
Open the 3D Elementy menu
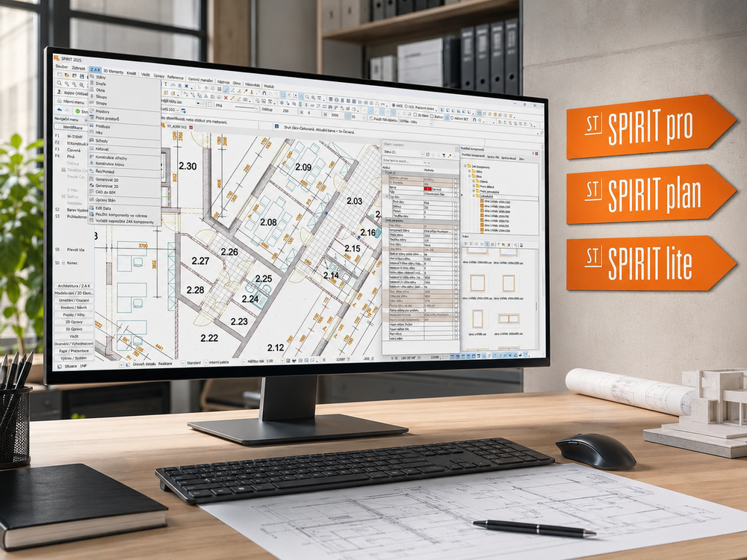pyautogui.click(x=114, y=72)
